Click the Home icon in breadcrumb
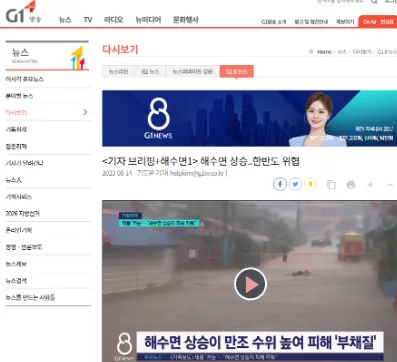 (x=311, y=52)
